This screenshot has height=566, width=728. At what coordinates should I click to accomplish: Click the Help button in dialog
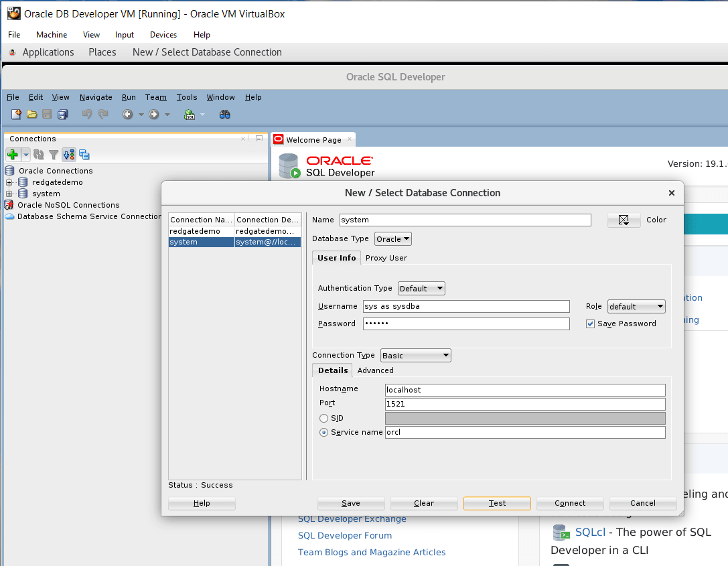tap(202, 503)
